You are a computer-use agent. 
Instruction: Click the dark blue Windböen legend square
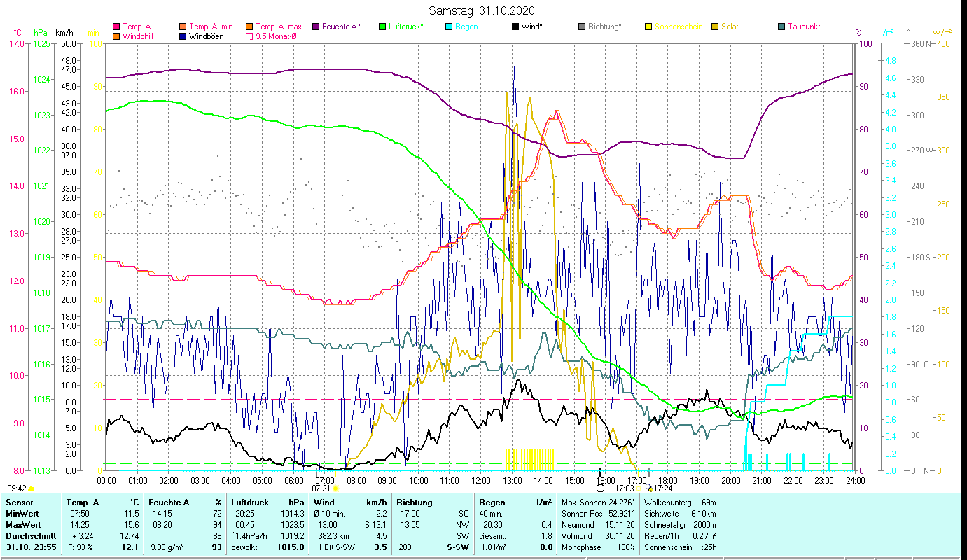tap(183, 36)
